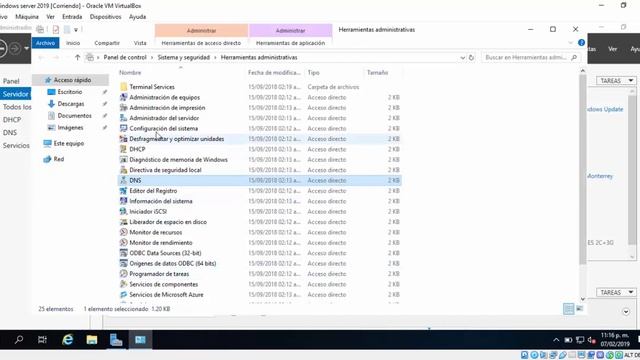Open the quick access toolbar customize dropdown
This screenshot has height=360, width=640.
tap(76, 30)
